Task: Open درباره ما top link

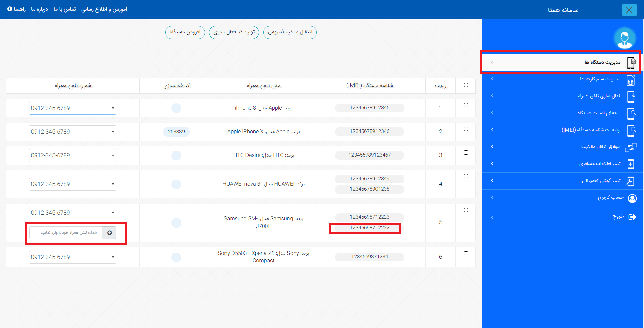Action: 40,9
